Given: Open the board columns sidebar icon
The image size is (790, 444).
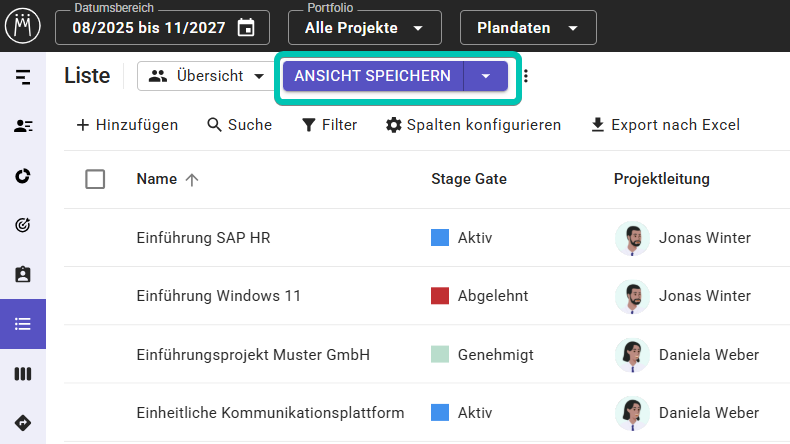Looking at the screenshot, I should tap(23, 374).
